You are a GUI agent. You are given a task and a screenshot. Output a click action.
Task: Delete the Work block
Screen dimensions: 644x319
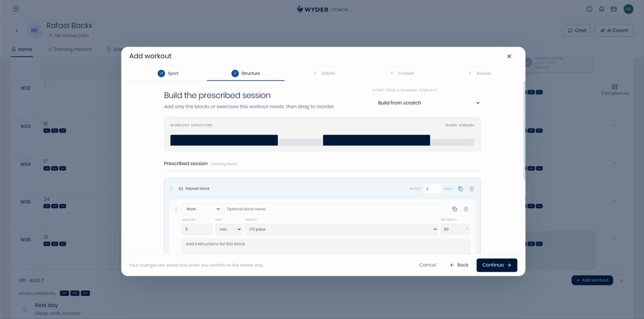coord(466,209)
